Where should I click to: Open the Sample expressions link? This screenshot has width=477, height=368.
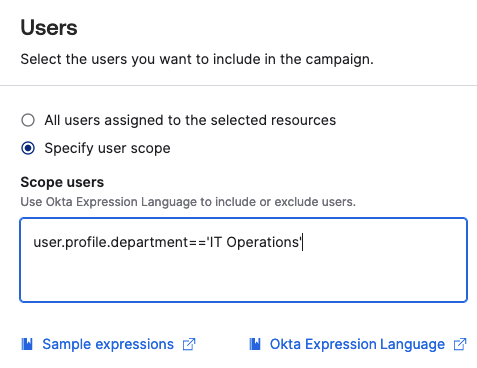[108, 344]
